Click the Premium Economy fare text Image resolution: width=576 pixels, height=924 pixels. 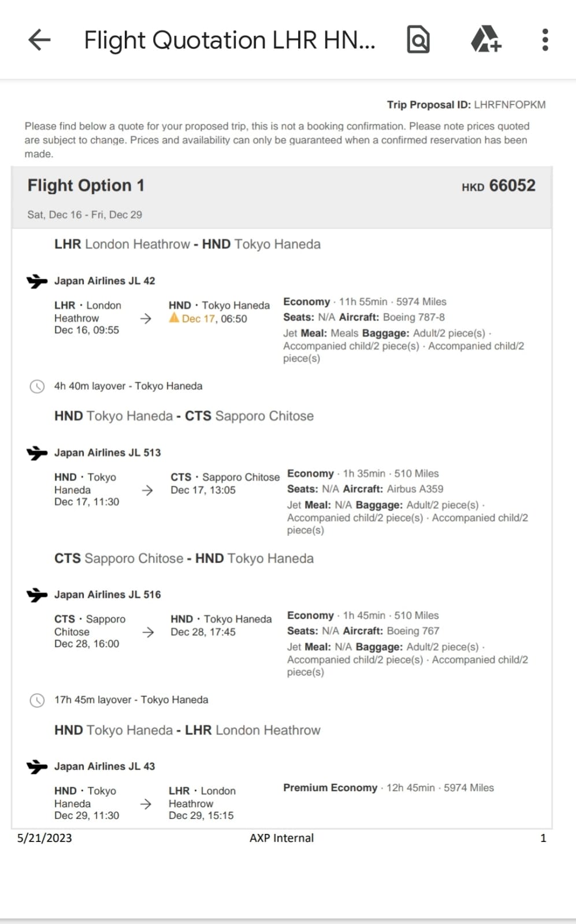tap(330, 788)
